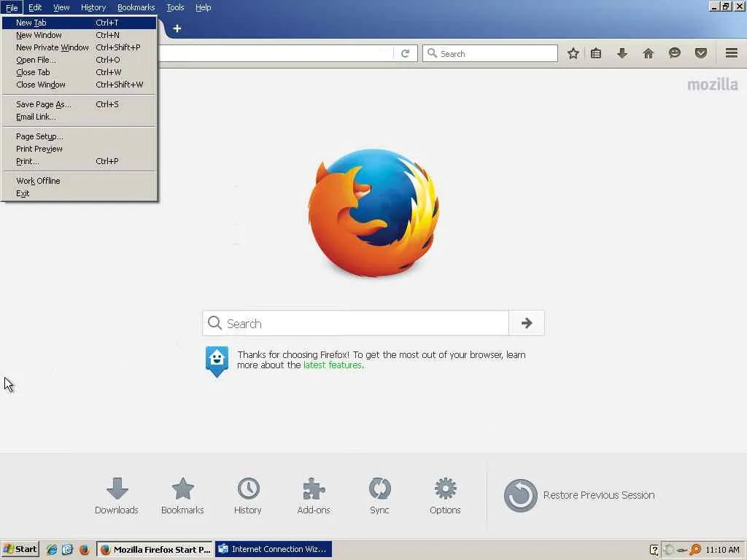This screenshot has height=560, width=747.
Task: Open the View menu
Action: [x=61, y=7]
